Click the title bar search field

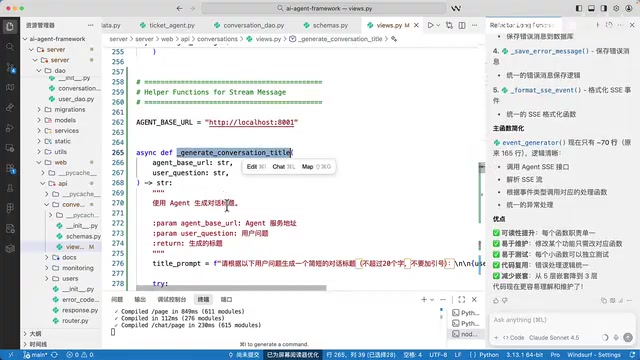point(324,8)
